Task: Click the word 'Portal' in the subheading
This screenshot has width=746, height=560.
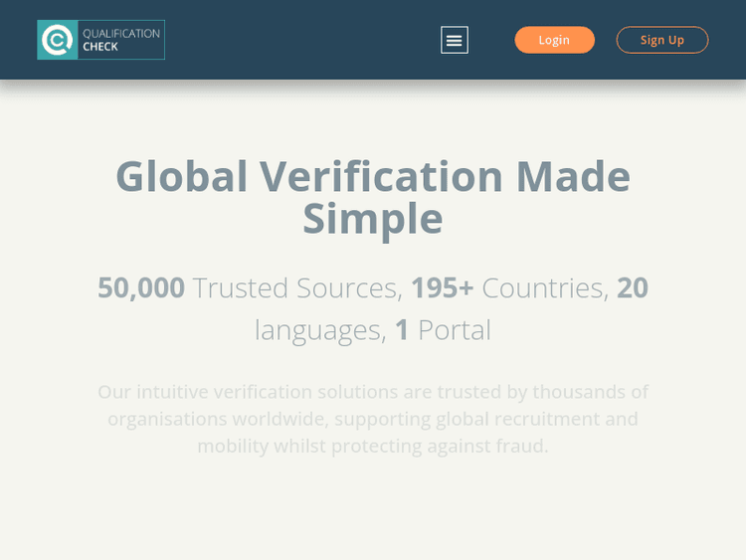Action: tap(455, 329)
